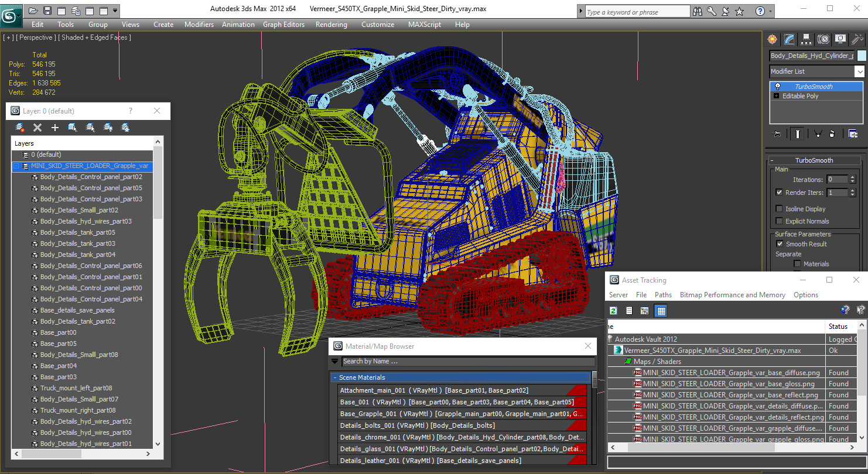Toggle Separate by Materials checkbox
Viewport: 868px width, 474px height.
tap(797, 263)
